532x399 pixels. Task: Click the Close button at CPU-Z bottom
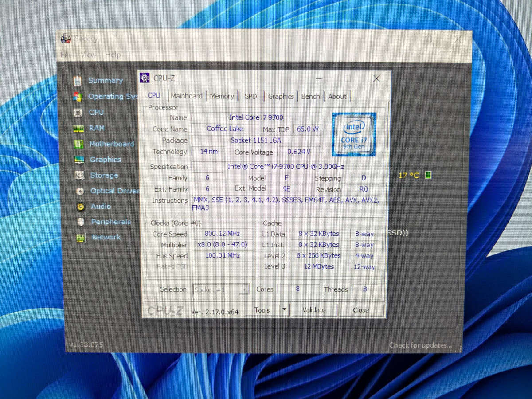[x=361, y=310]
